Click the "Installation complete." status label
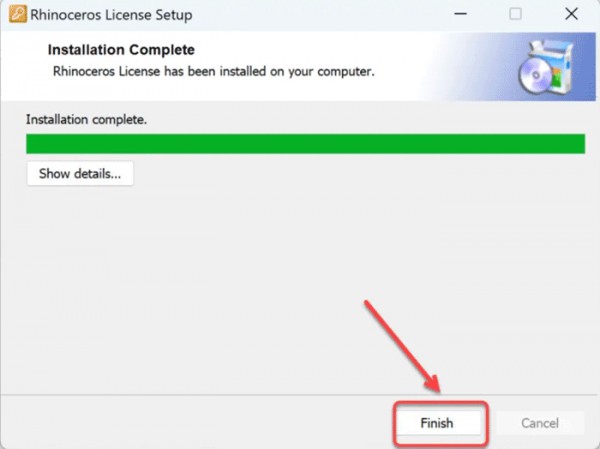 (86, 120)
